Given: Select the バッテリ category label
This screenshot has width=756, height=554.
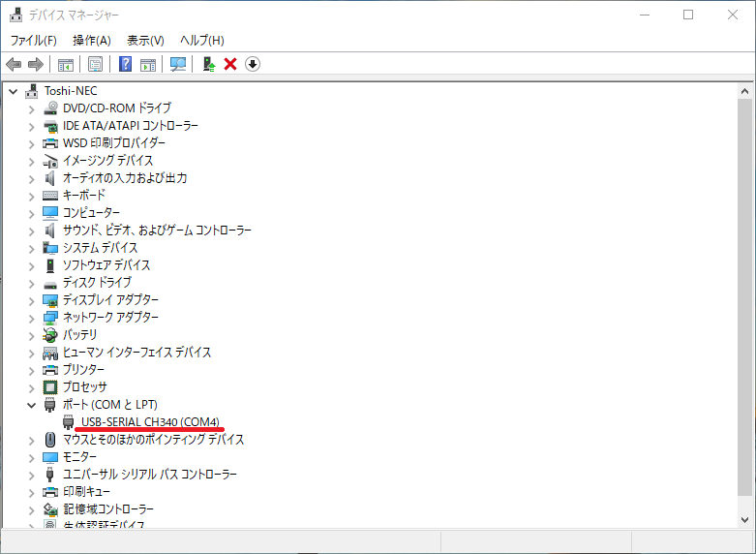Looking at the screenshot, I should [79, 335].
